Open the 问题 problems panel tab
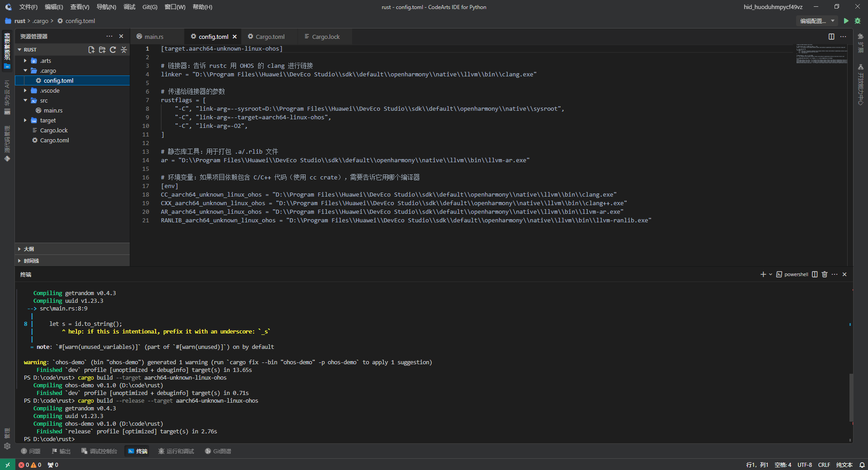Screen dimensions: 868x470 pyautogui.click(x=31, y=451)
